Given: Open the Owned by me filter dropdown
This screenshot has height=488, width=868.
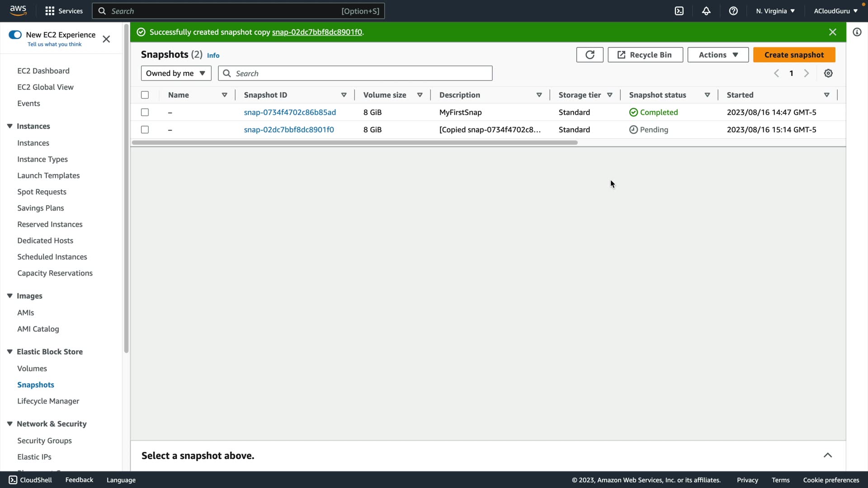Looking at the screenshot, I should click(176, 73).
